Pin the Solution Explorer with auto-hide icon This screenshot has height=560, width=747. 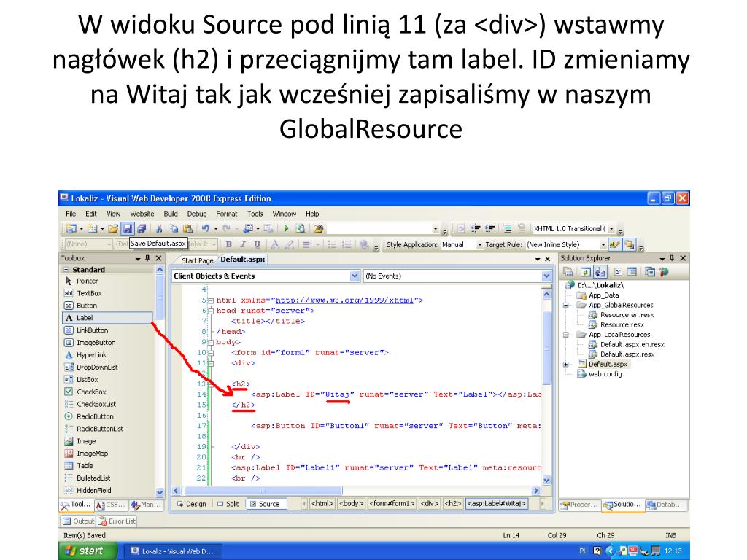[672, 258]
